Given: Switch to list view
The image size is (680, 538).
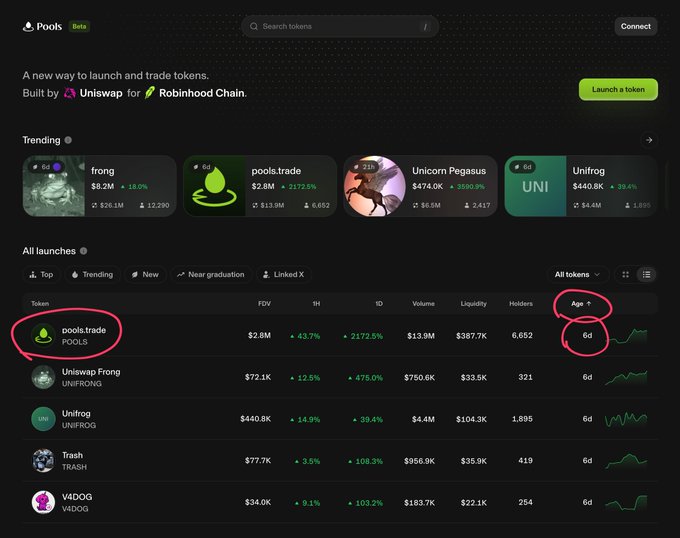Looking at the screenshot, I should [x=646, y=274].
